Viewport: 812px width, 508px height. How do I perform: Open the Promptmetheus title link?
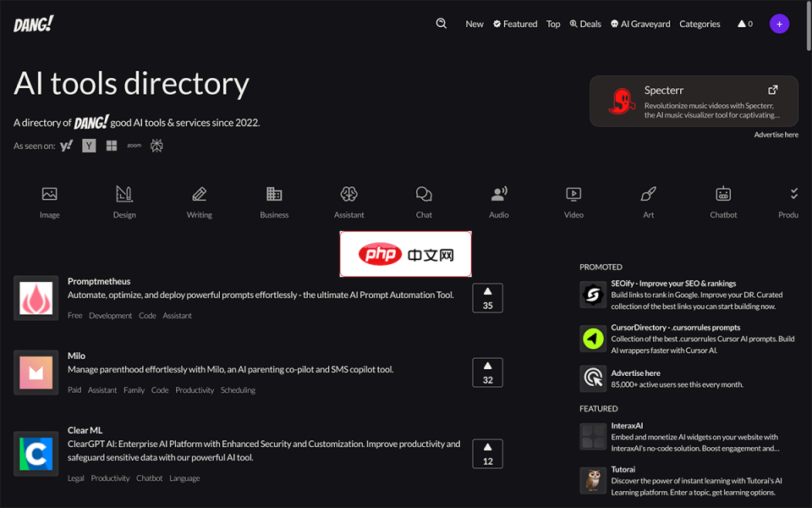pyautogui.click(x=99, y=281)
